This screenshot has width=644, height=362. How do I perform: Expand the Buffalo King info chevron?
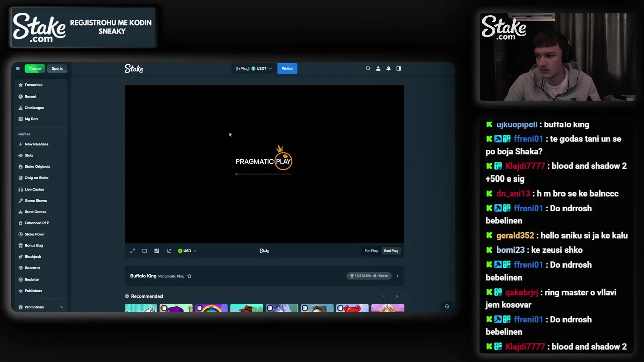click(x=397, y=276)
